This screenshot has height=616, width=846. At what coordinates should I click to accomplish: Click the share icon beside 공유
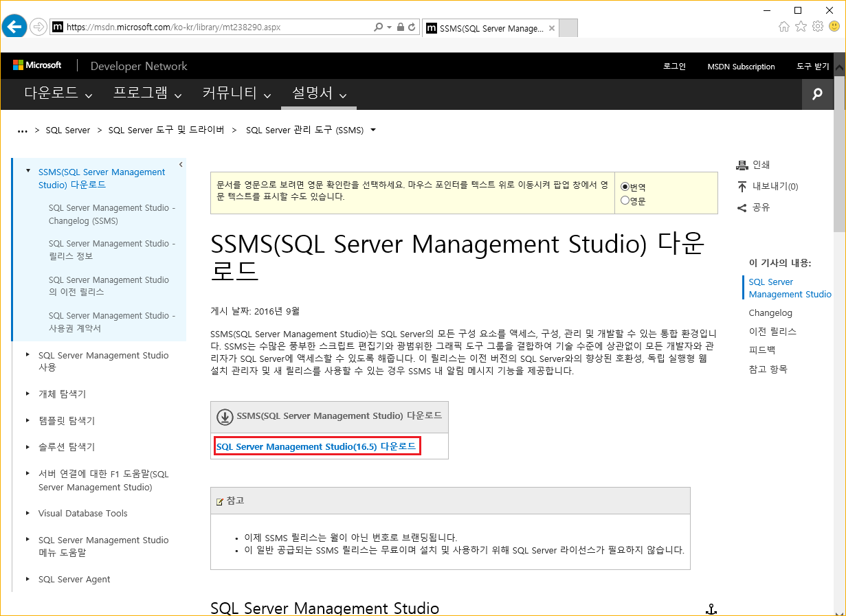(742, 207)
